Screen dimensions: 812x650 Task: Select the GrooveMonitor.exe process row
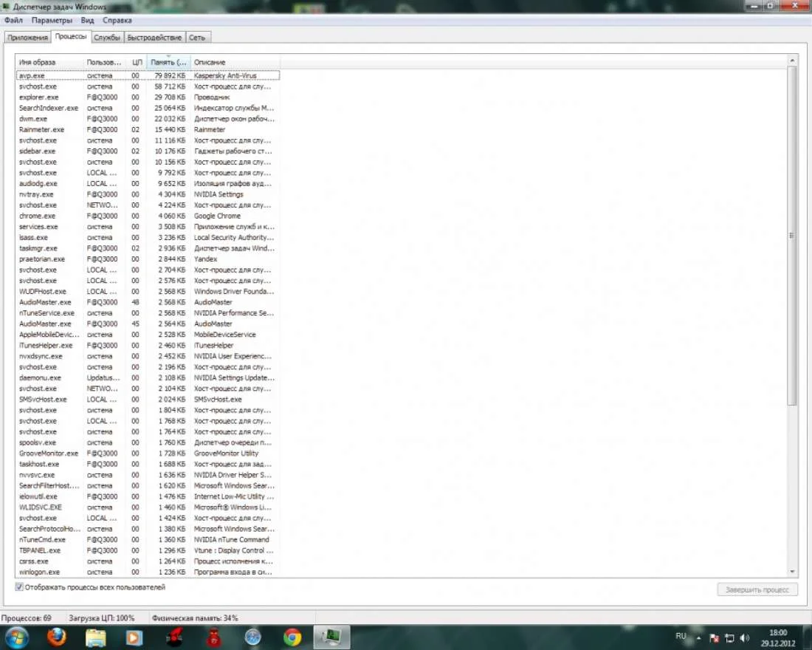pos(148,454)
